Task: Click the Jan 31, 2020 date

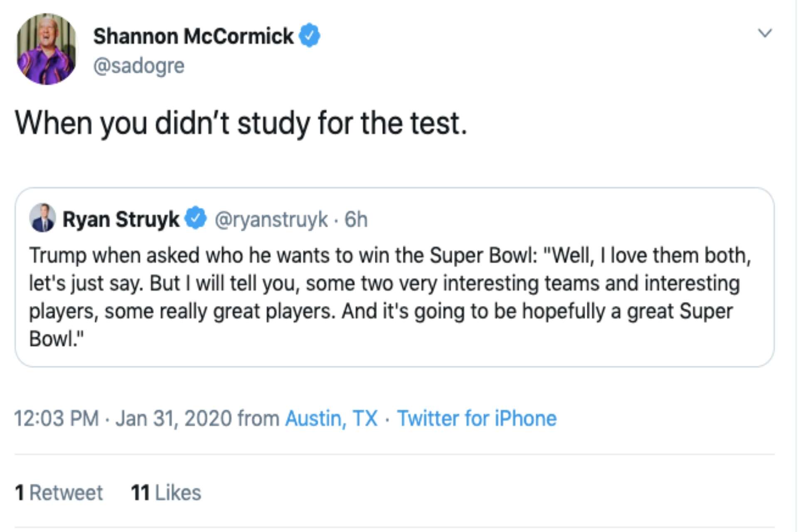Action: click(x=173, y=418)
